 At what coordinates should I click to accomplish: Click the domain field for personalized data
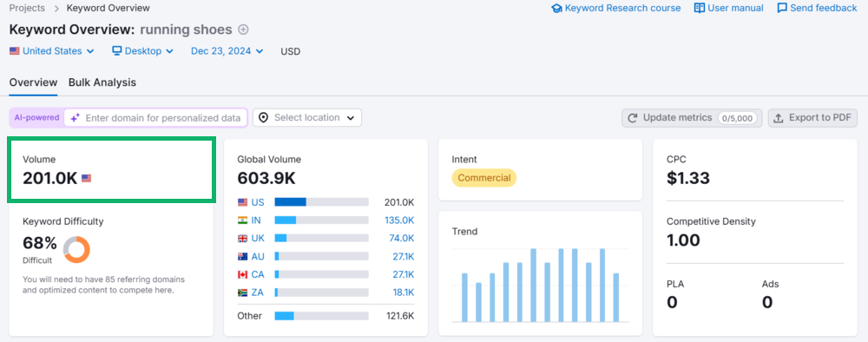[155, 117]
